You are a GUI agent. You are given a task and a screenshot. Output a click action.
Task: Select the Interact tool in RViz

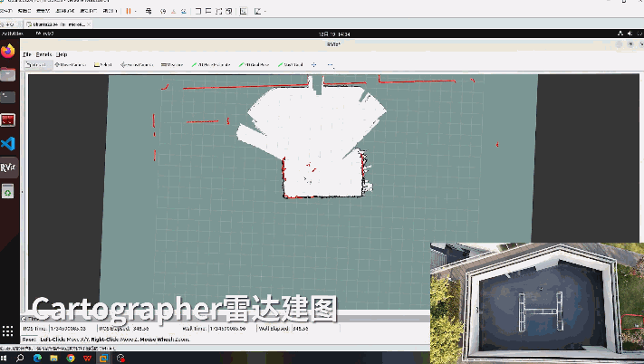tap(37, 65)
